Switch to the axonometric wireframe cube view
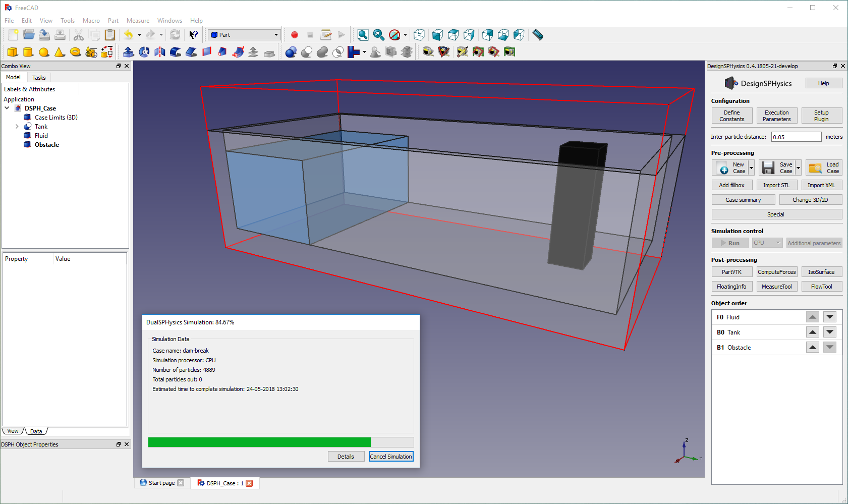This screenshot has height=504, width=848. pyautogui.click(x=419, y=35)
